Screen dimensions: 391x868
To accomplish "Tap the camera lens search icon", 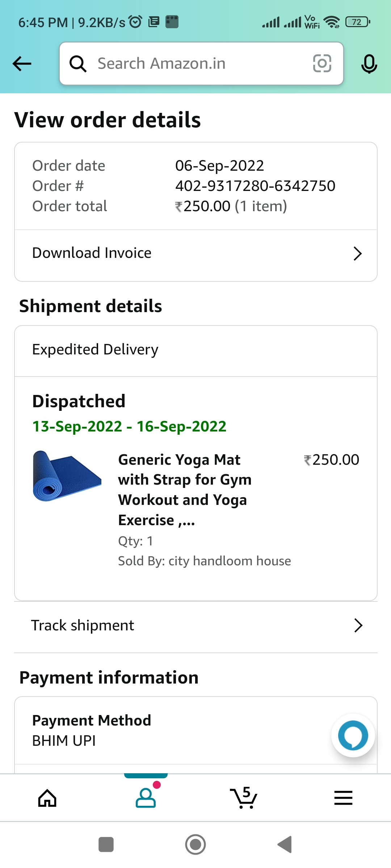I will pos(322,64).
